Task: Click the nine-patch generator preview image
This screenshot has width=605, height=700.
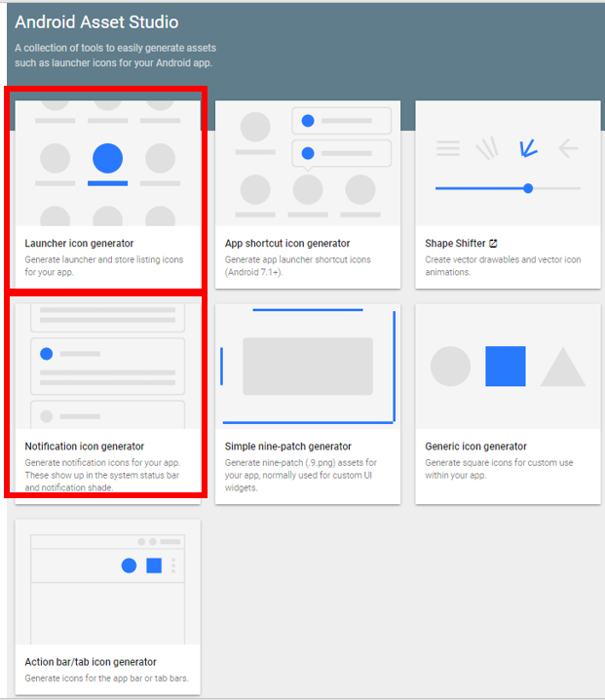Action: 308,367
